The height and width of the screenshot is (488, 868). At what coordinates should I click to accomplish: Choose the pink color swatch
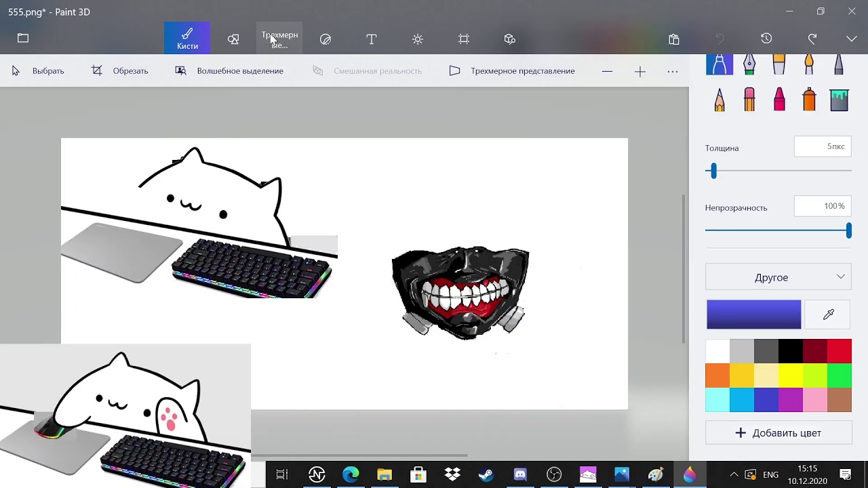[815, 400]
